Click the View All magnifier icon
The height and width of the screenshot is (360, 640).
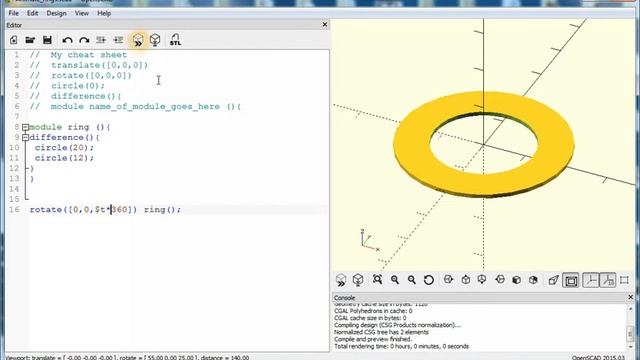pyautogui.click(x=378, y=280)
